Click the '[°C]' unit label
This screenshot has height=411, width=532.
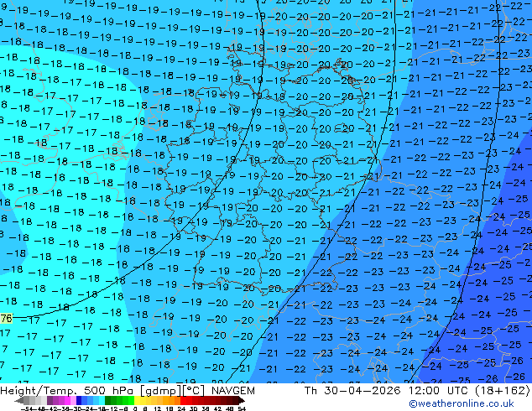pos(194,391)
